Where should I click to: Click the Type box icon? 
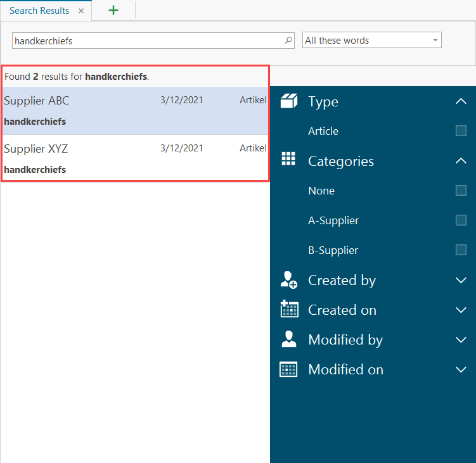click(x=289, y=101)
